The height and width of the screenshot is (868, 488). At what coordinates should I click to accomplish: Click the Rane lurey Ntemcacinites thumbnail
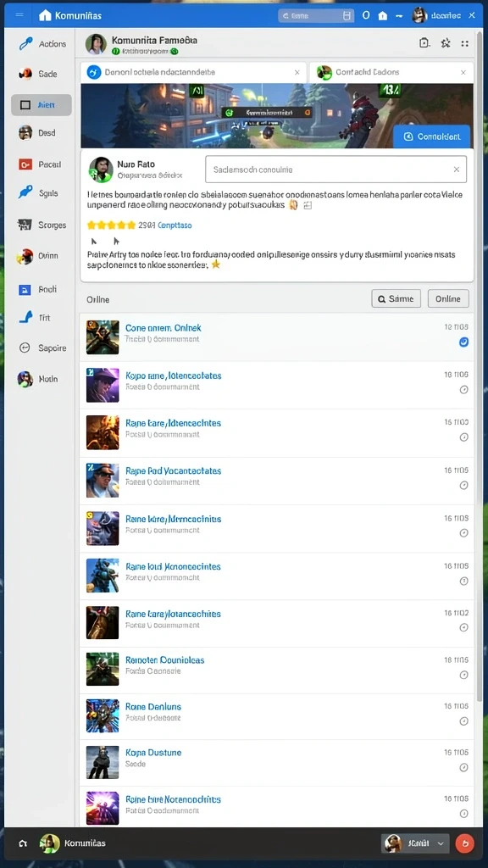coord(103,528)
